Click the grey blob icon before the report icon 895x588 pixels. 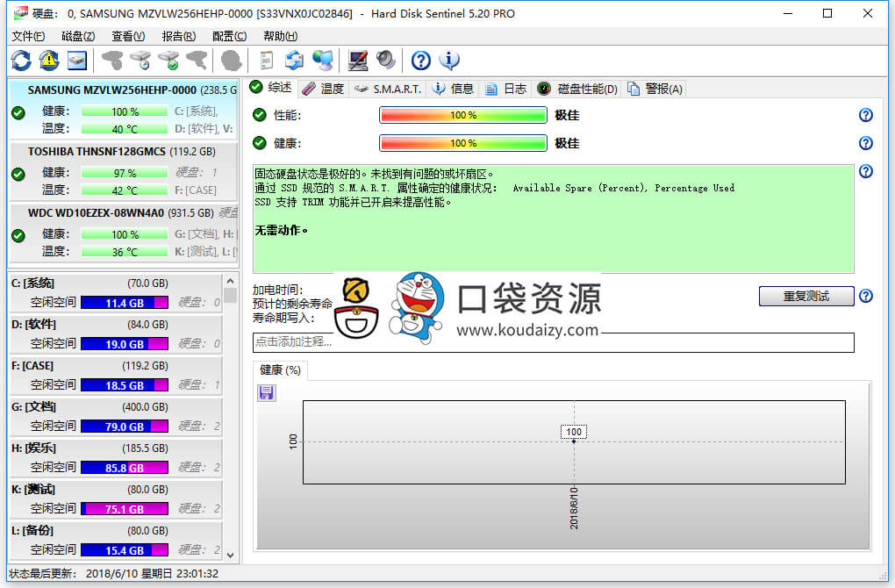pyautogui.click(x=231, y=60)
